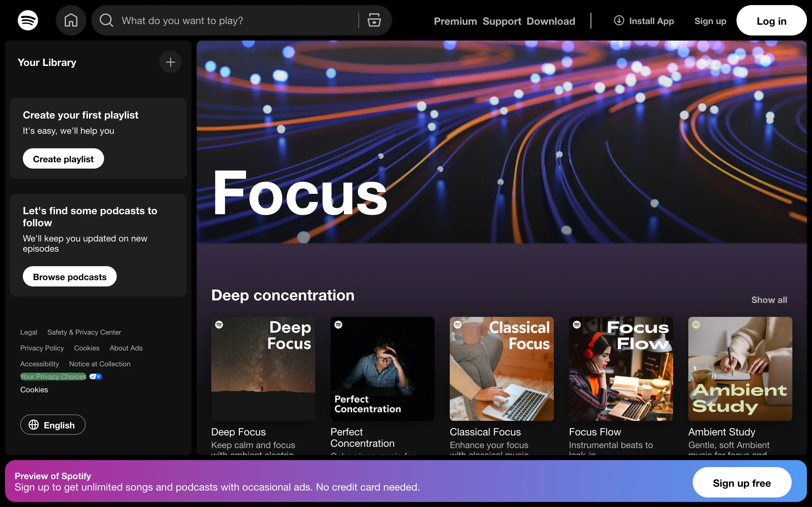Click the Spotify logo
The image size is (812, 507).
(28, 20)
